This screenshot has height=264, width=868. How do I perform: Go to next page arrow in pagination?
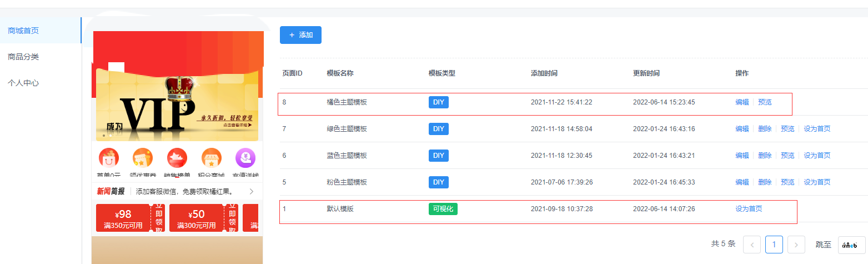[x=796, y=245]
